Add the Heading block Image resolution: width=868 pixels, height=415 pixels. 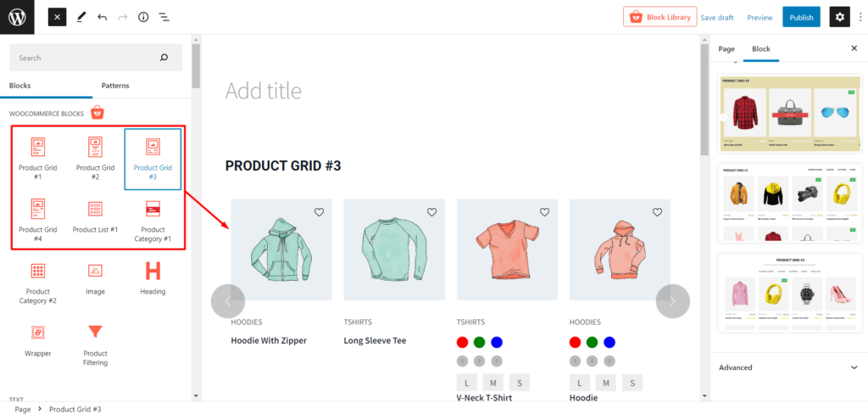point(153,278)
